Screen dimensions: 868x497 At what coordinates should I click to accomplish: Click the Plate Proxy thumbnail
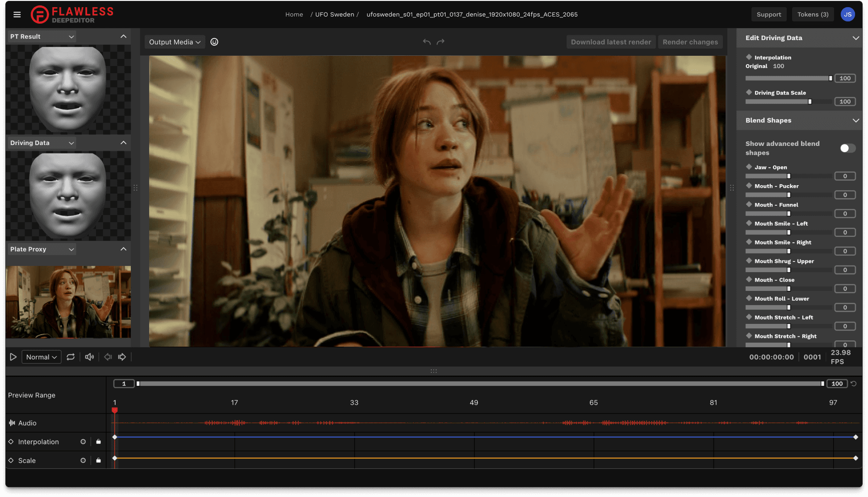coord(68,302)
